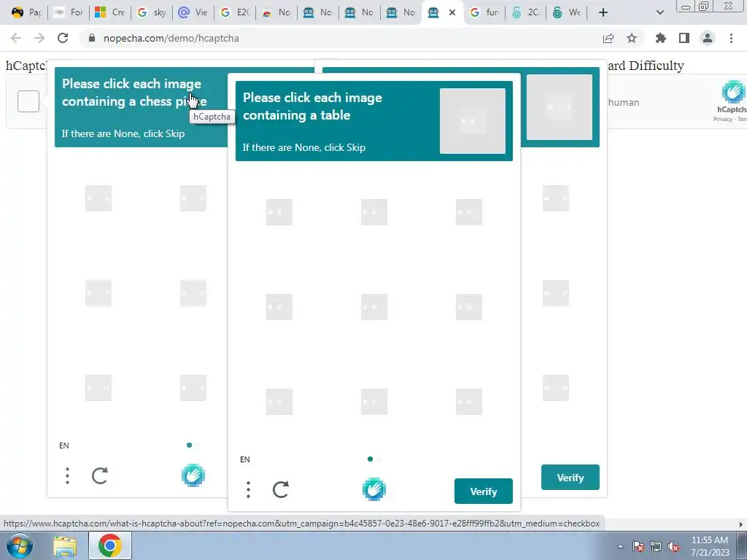747x560 pixels.
Task: Open options menu in chess piece challenge
Action: (x=67, y=475)
